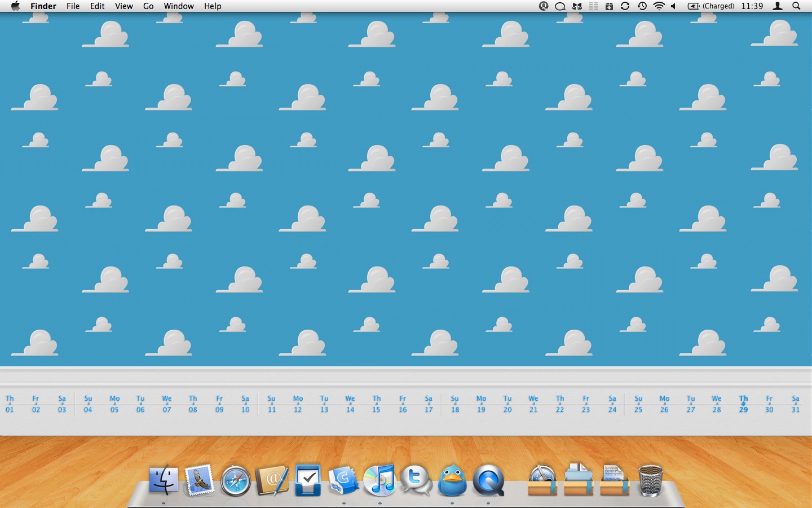Screen dimensions: 812x508
Task: Select Th 22 on the calendar strip
Action: (x=560, y=404)
